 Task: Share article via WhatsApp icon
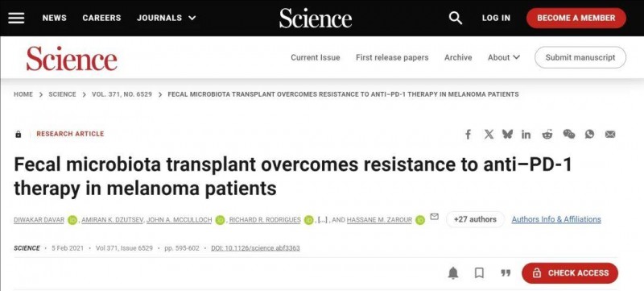[x=589, y=134]
